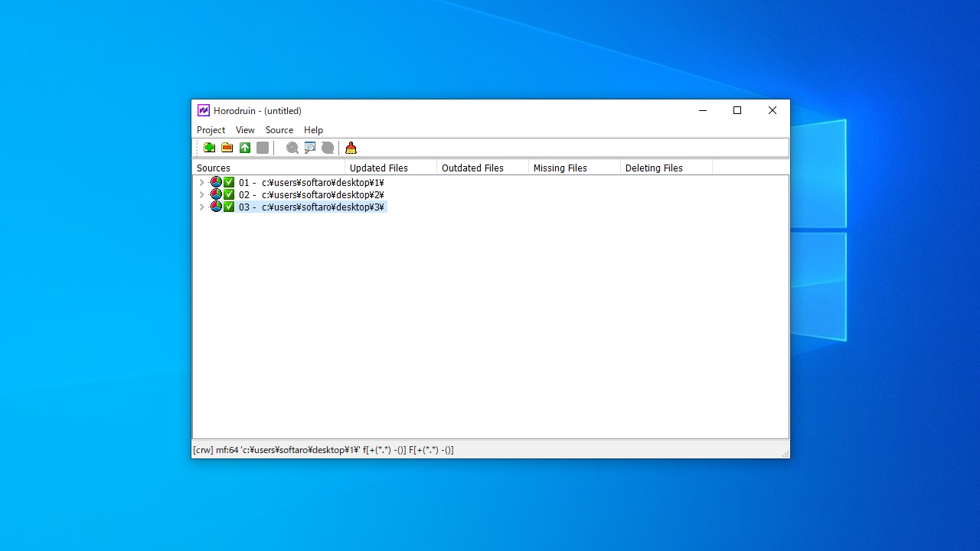Select row '02 - c:¥users¥softaro¥desktop¥2¥'

point(311,194)
